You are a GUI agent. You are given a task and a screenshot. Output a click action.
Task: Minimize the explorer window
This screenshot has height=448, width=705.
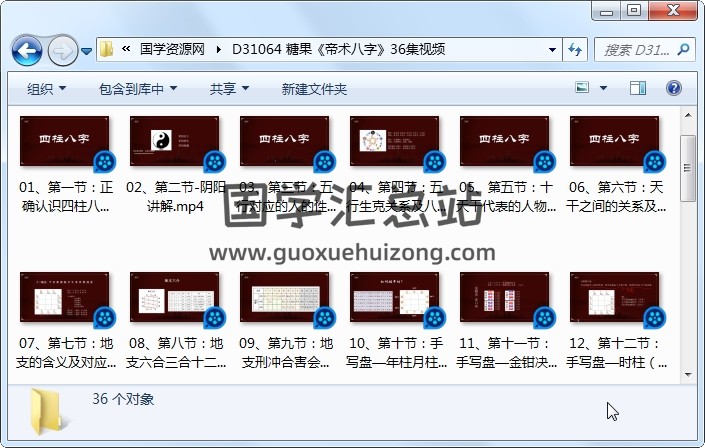pyautogui.click(x=606, y=11)
